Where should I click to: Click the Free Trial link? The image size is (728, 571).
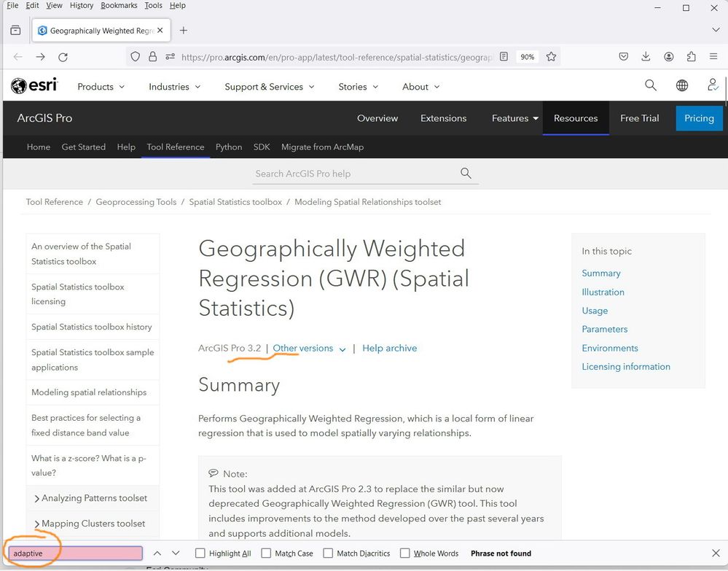click(639, 118)
